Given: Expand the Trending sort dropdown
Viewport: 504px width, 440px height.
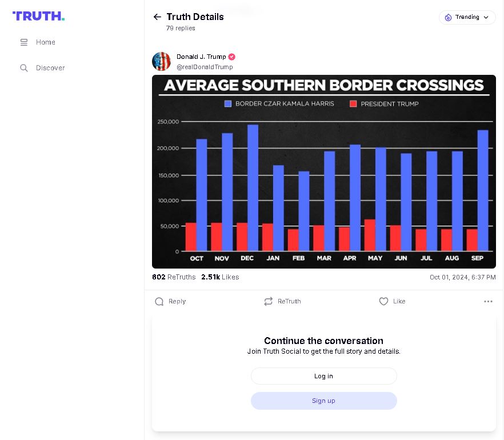Looking at the screenshot, I should point(467,17).
